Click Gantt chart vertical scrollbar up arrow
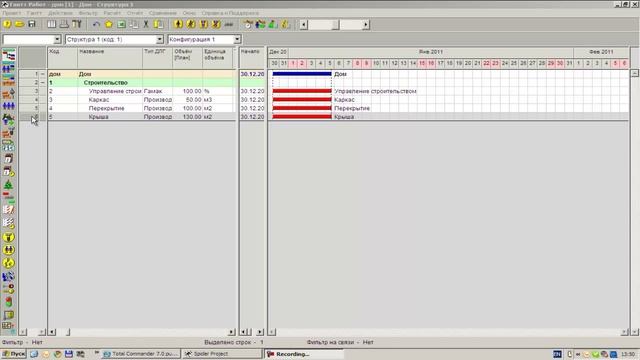The image size is (640, 360). pos(635,73)
